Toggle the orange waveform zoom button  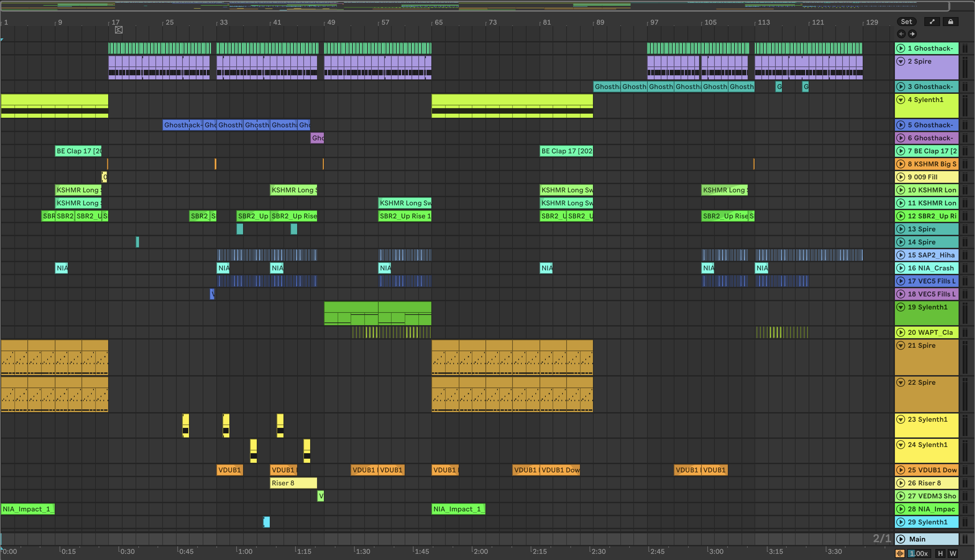click(900, 553)
